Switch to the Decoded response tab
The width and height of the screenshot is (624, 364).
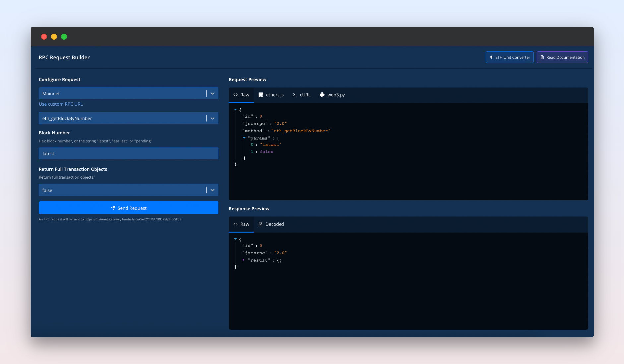(x=271, y=224)
